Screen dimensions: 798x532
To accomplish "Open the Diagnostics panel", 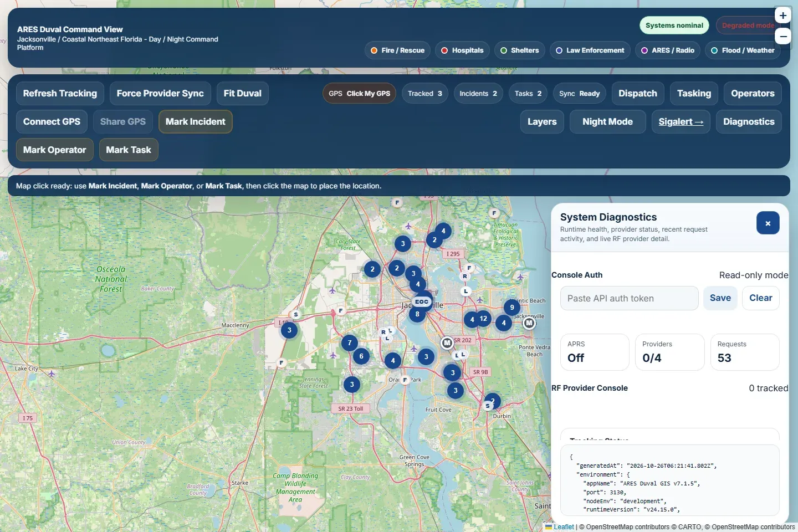I will [x=749, y=122].
